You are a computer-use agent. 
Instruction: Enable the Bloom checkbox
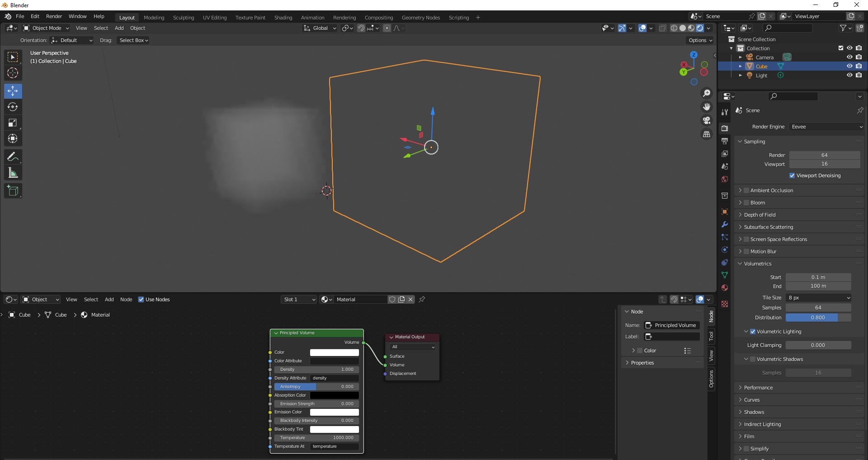pos(747,203)
